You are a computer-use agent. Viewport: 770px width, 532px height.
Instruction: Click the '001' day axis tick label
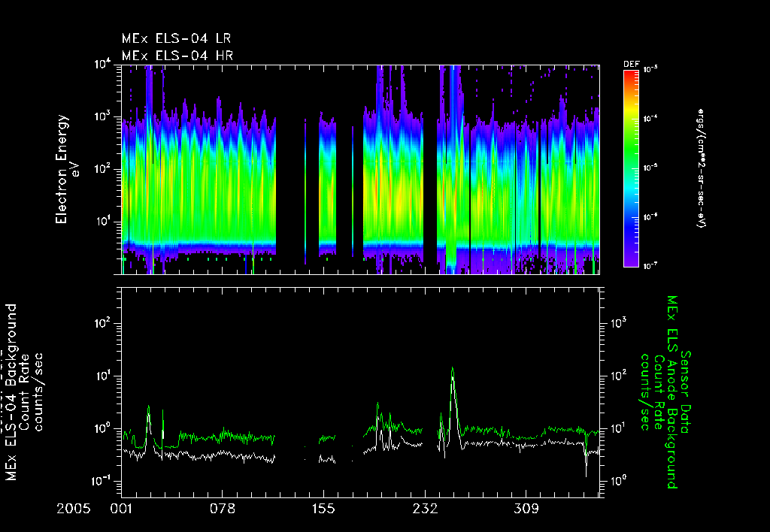pyautogui.click(x=121, y=509)
